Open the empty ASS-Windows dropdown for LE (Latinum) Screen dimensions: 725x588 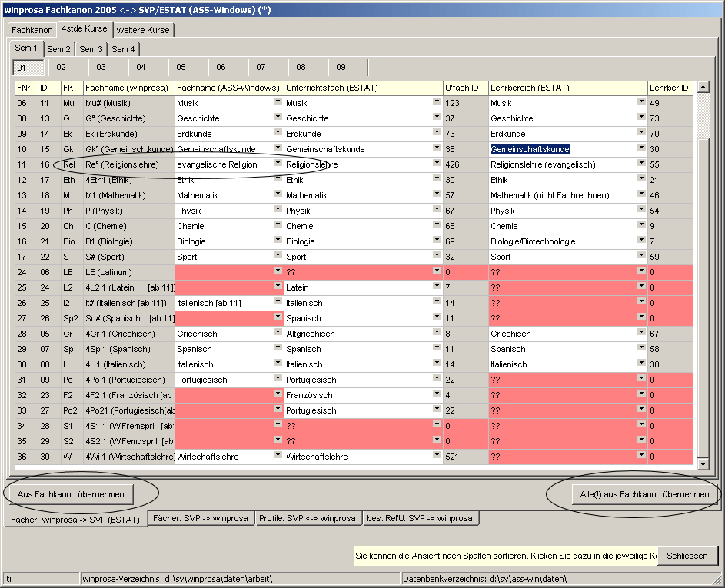coord(278,271)
